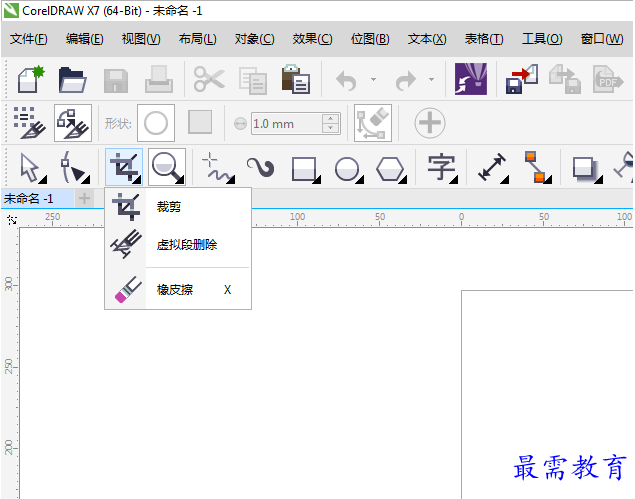Select the Rectangle tool
Viewport: 635px width, 499px height.
(306, 168)
